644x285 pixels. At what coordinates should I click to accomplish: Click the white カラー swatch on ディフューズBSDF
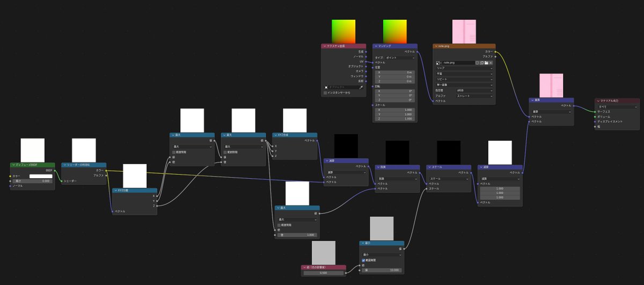coord(41,176)
